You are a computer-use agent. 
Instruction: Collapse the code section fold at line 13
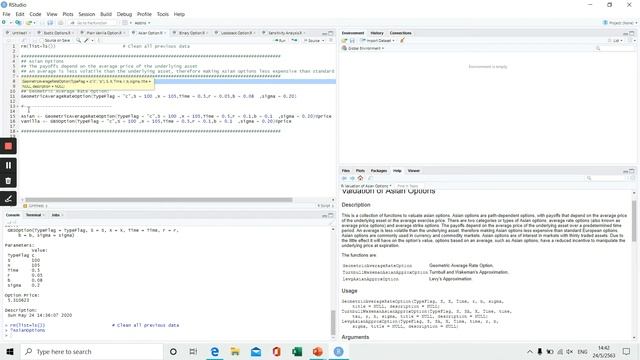[19, 106]
